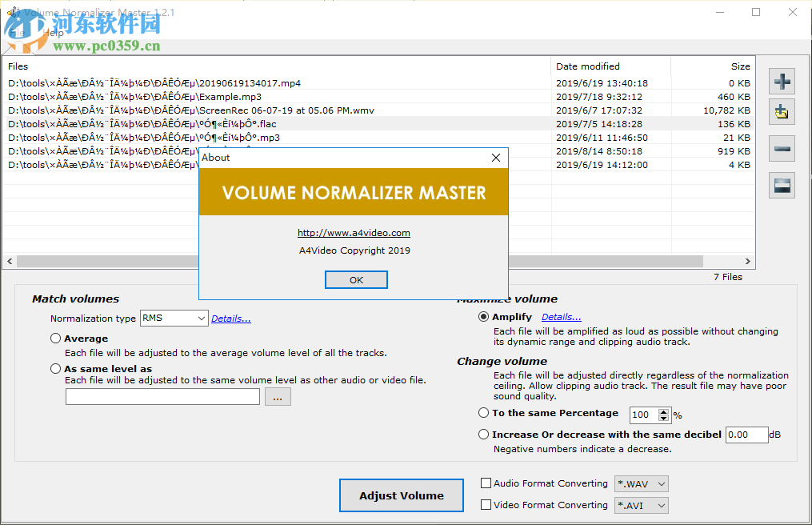Viewport: 812px width, 525px height.
Task: Click the add folder icon
Action: [x=782, y=111]
